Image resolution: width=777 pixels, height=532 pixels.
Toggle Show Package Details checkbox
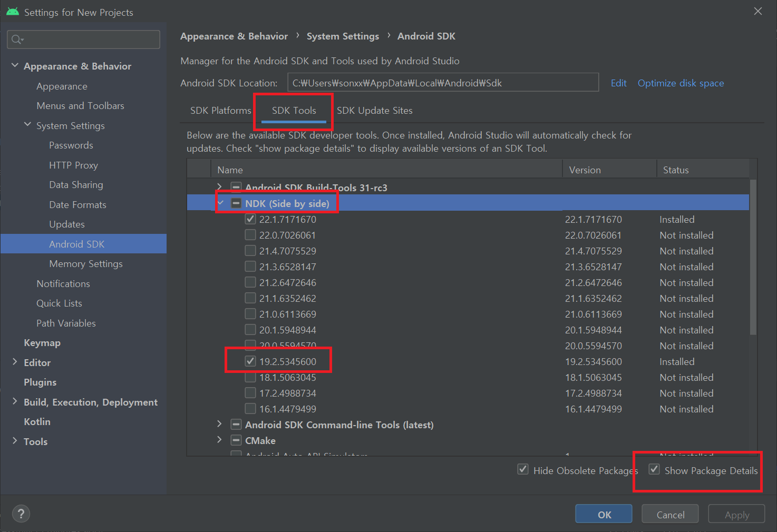[x=654, y=469]
